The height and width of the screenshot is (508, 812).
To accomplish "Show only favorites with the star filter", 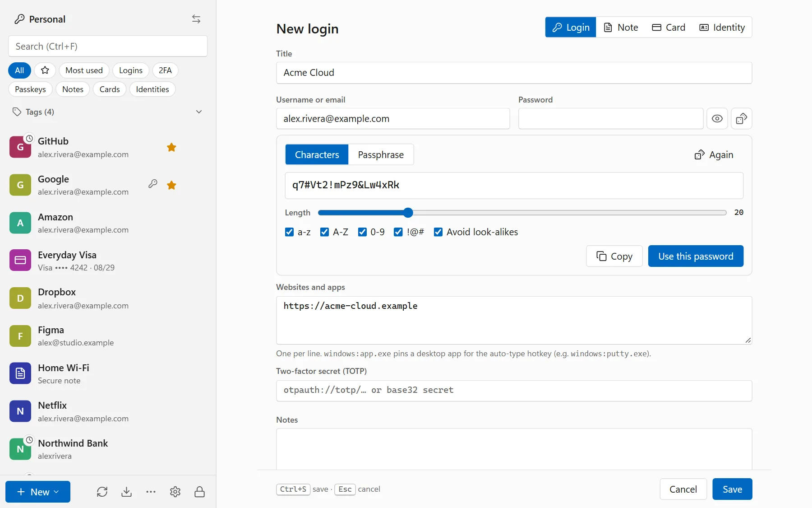I will tap(45, 70).
